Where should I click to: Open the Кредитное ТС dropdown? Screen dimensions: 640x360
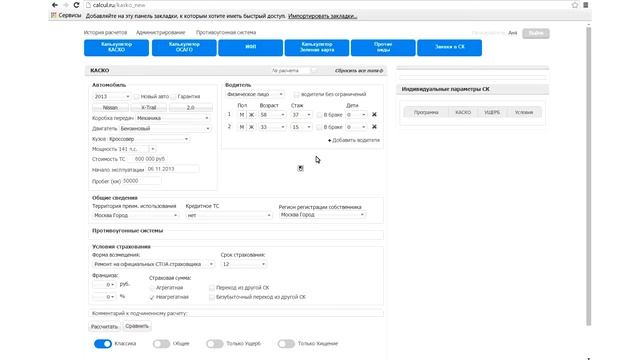[x=229, y=215]
